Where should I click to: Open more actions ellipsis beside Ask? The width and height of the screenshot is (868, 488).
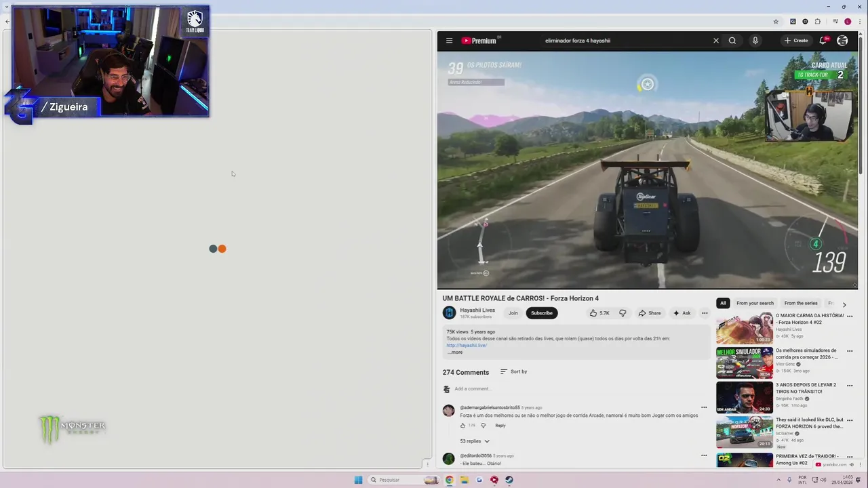705,313
